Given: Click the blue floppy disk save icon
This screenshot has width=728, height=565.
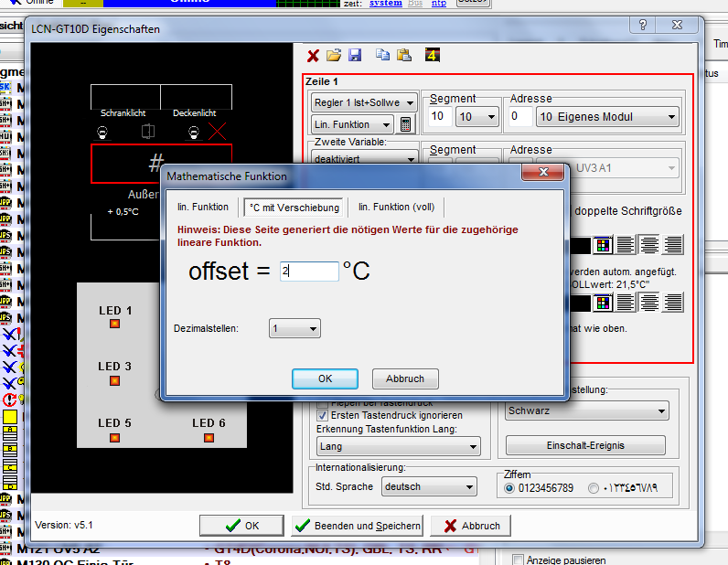Looking at the screenshot, I should (355, 56).
